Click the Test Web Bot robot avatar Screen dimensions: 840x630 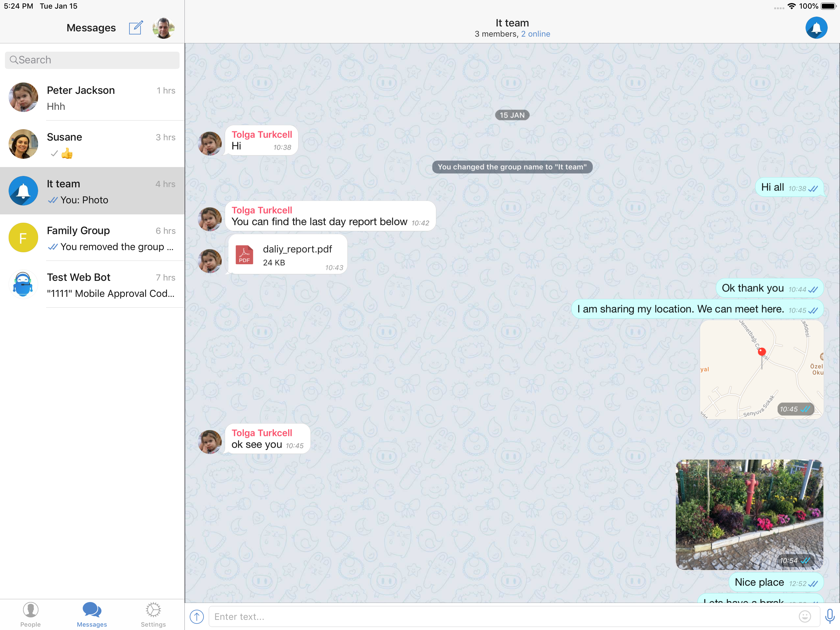[x=23, y=284]
